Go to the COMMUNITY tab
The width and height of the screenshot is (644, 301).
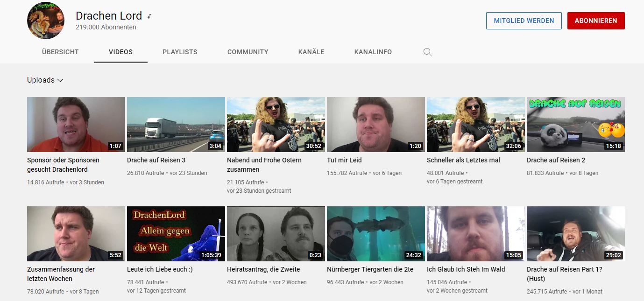(248, 52)
